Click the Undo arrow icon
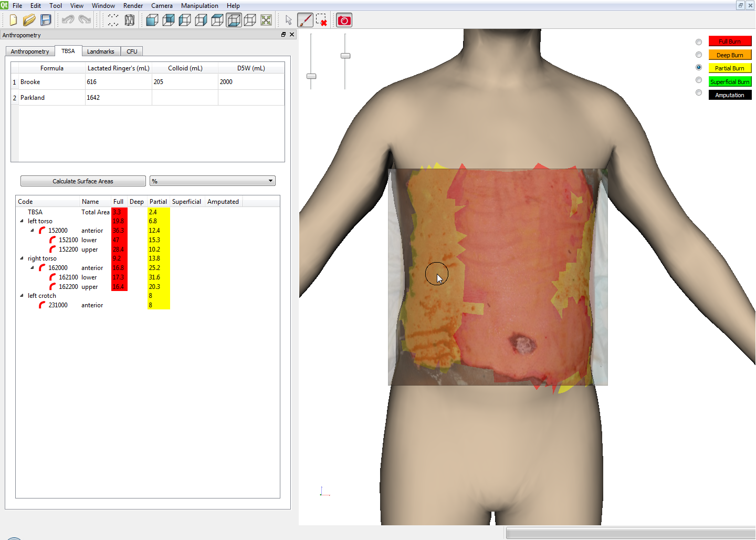 68,20
